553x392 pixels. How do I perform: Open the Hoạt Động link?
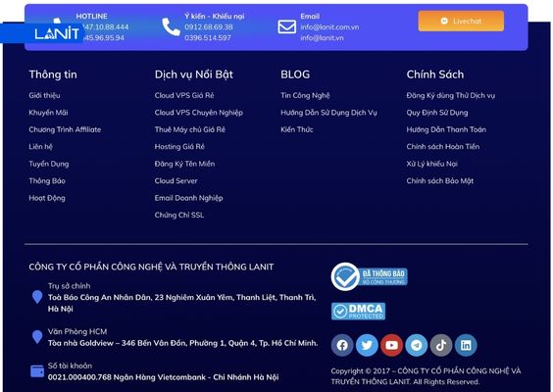pyautogui.click(x=47, y=198)
